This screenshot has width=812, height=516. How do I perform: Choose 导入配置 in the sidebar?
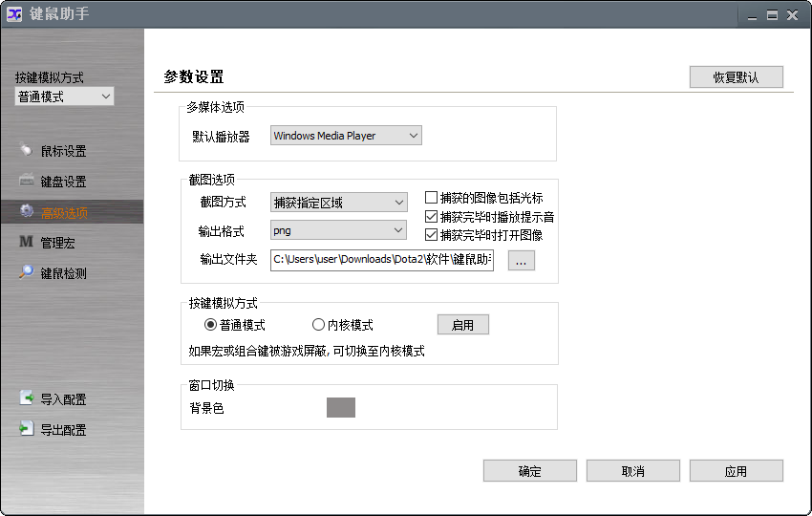click(63, 399)
